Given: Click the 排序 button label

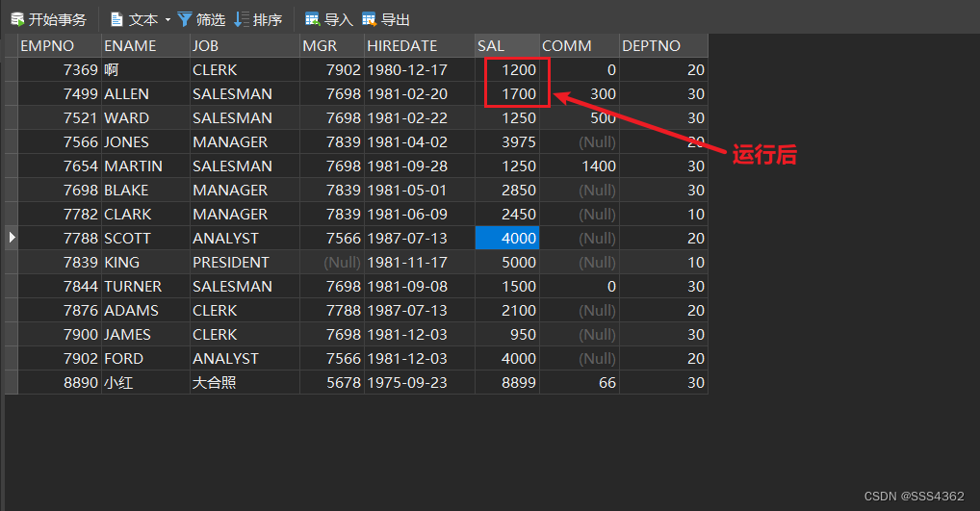Looking at the screenshot, I should [x=268, y=20].
